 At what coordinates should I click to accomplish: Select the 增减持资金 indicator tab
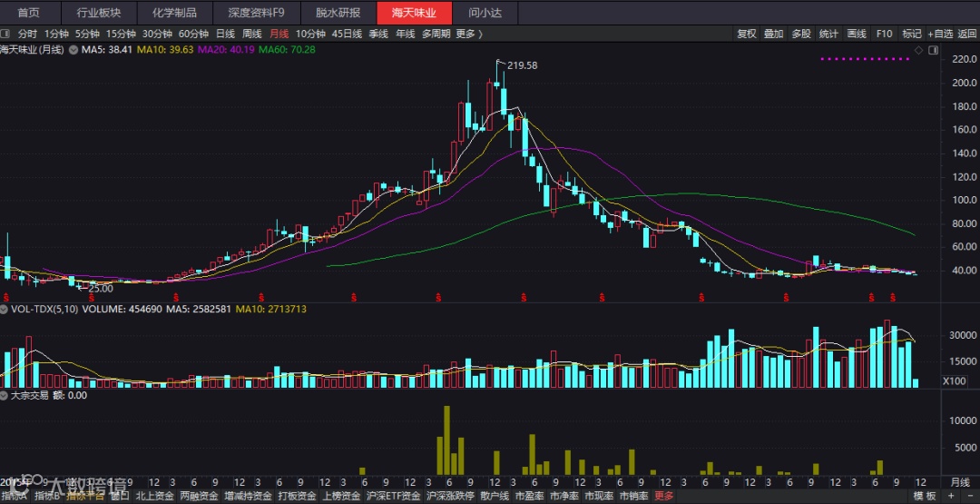click(x=248, y=497)
